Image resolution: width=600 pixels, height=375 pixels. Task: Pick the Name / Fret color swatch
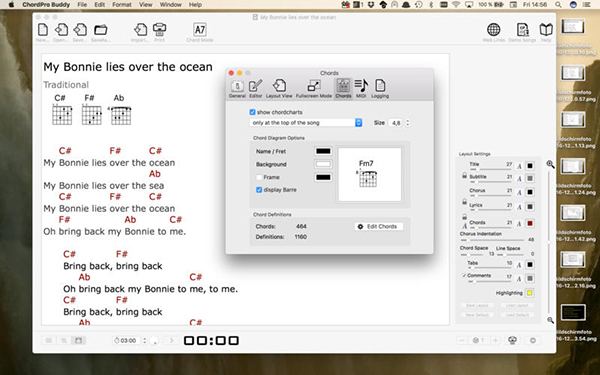tap(323, 151)
